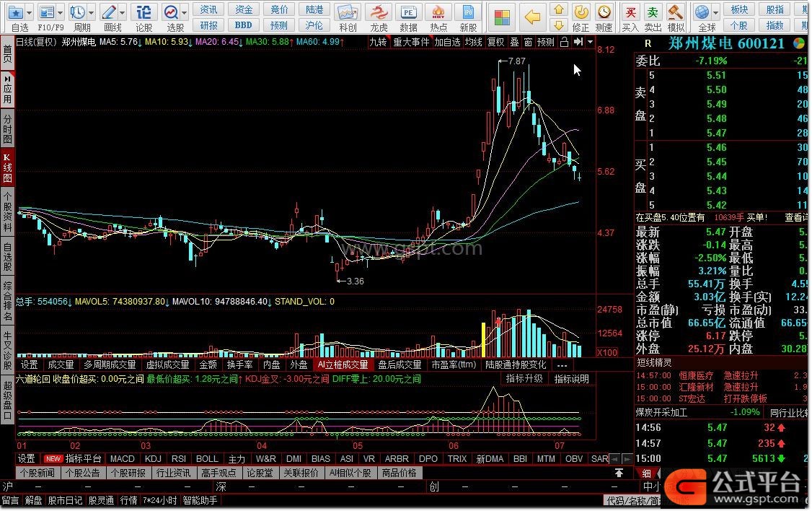Click the red 买入 buy button
This screenshot has height=511, width=812.
pos(631,12)
